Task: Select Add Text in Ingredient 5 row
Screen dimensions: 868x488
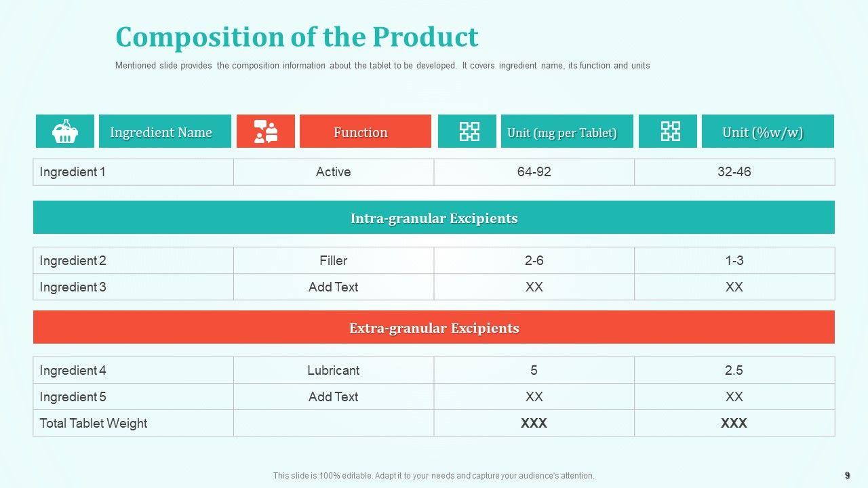Action: pyautogui.click(x=333, y=396)
